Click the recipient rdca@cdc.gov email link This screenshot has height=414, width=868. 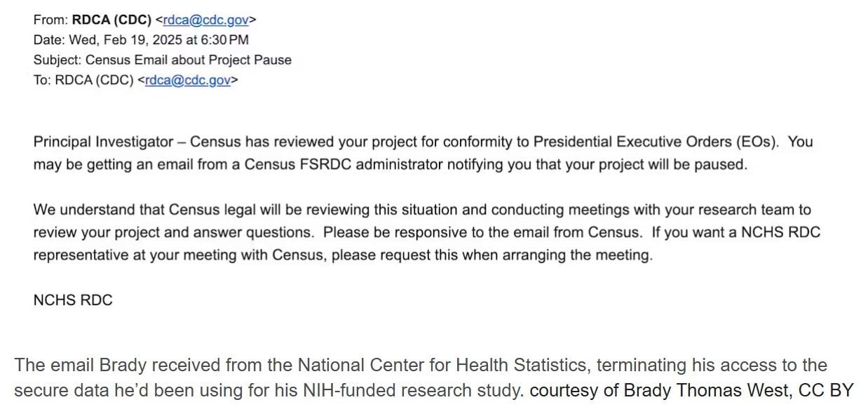[187, 80]
